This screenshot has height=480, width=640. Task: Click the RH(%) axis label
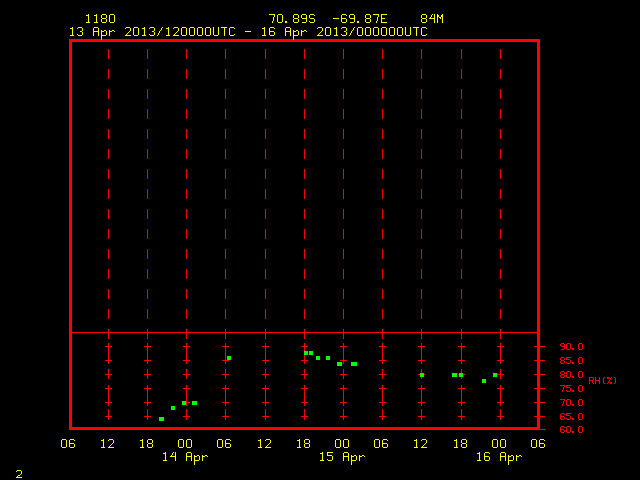coord(602,381)
